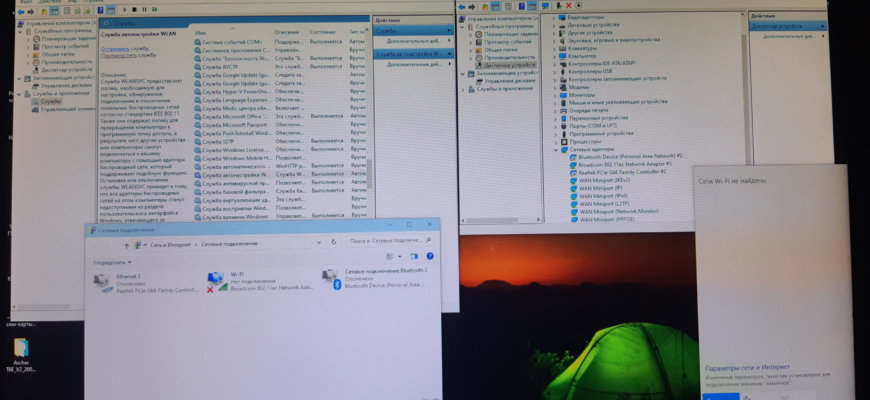
Task: Expand Дополнительные действия under Службы actions
Action: tap(417, 41)
